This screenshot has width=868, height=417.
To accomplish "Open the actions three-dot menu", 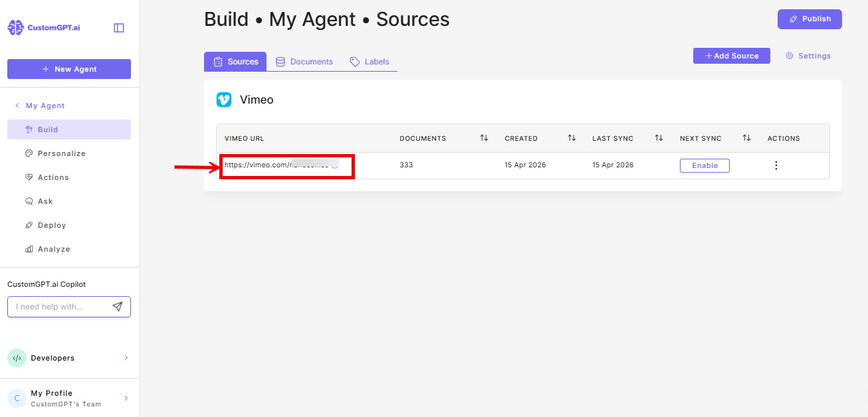I will (776, 165).
